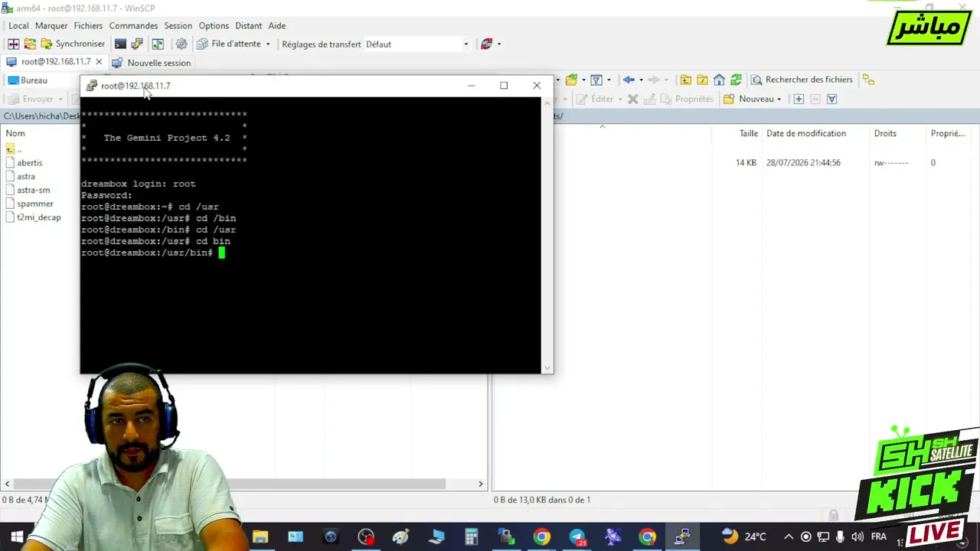Open the Bureau local drive selector
The width and height of the screenshot is (980, 551).
(x=40, y=80)
